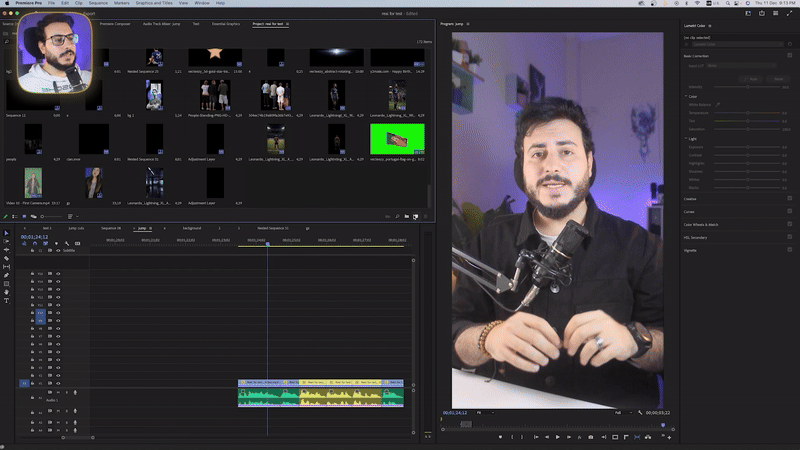Click the White Balance eyedropper
800x450 pixels.
coord(717,104)
